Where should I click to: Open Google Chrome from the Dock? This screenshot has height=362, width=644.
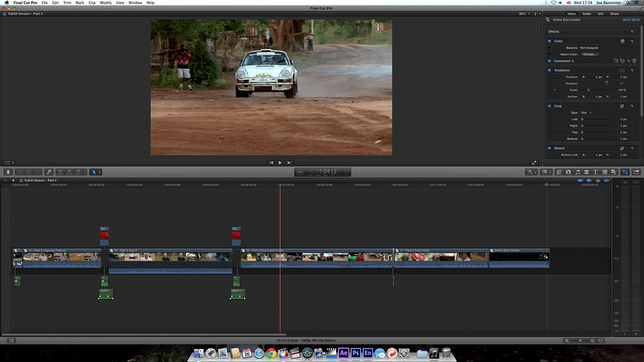click(x=271, y=353)
